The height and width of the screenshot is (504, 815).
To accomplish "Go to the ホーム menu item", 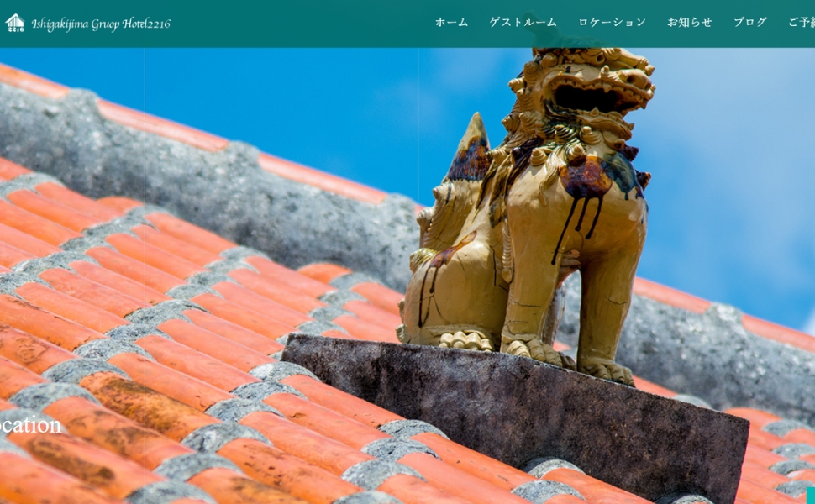I will (451, 23).
